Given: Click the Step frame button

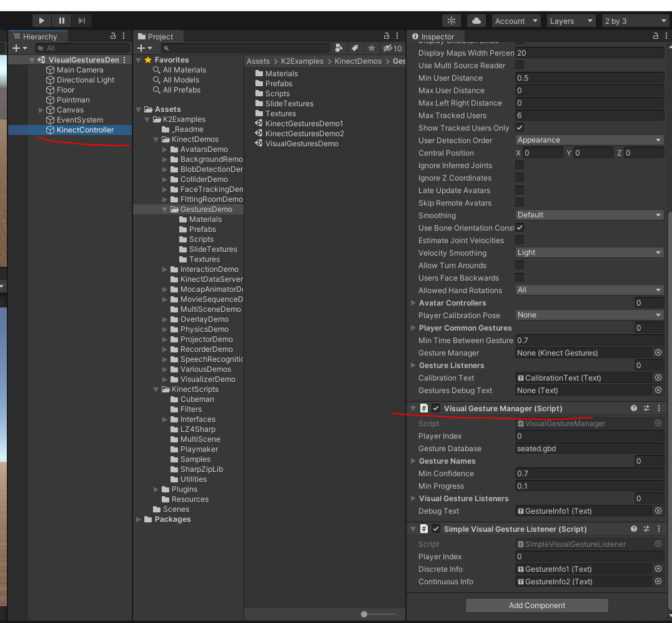Looking at the screenshot, I should (81, 21).
